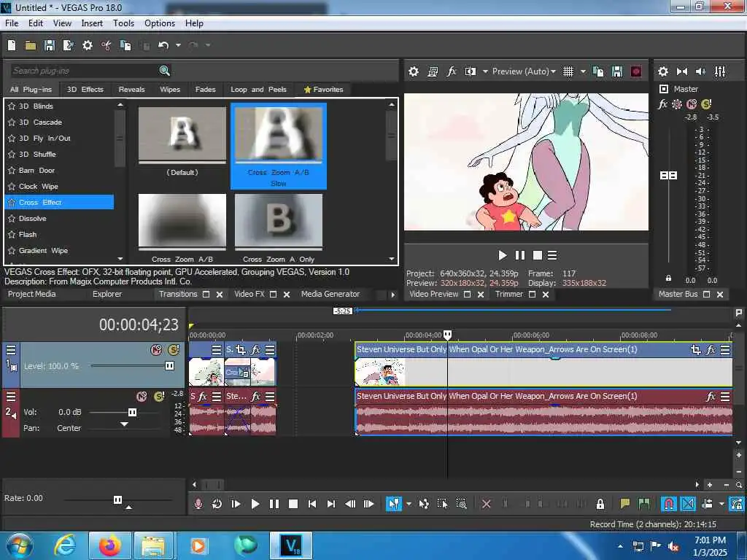Open Firefox from the Windows taskbar

pyautogui.click(x=109, y=545)
